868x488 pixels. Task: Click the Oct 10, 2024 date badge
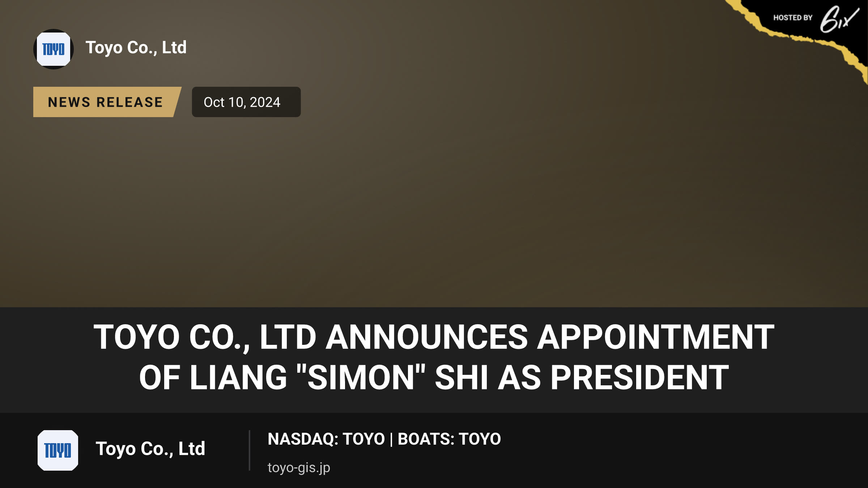click(x=246, y=102)
